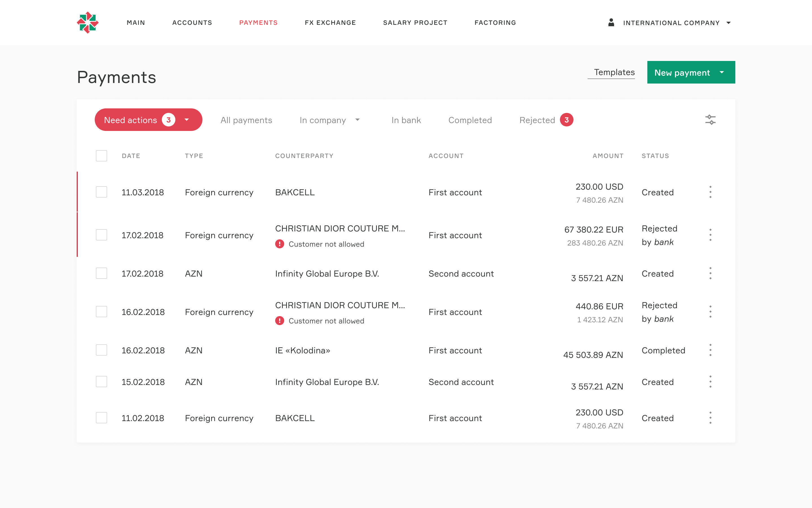Open the options menu for the 15.02.2018 Infinity Global row
812x508 pixels.
(x=710, y=382)
